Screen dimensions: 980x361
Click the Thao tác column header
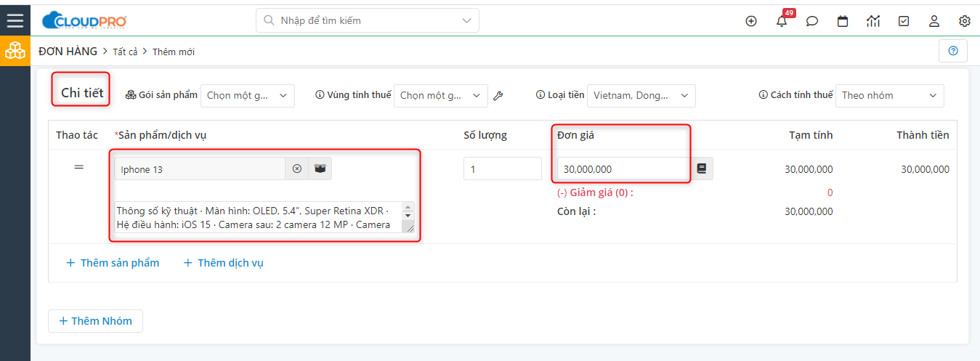pos(78,135)
